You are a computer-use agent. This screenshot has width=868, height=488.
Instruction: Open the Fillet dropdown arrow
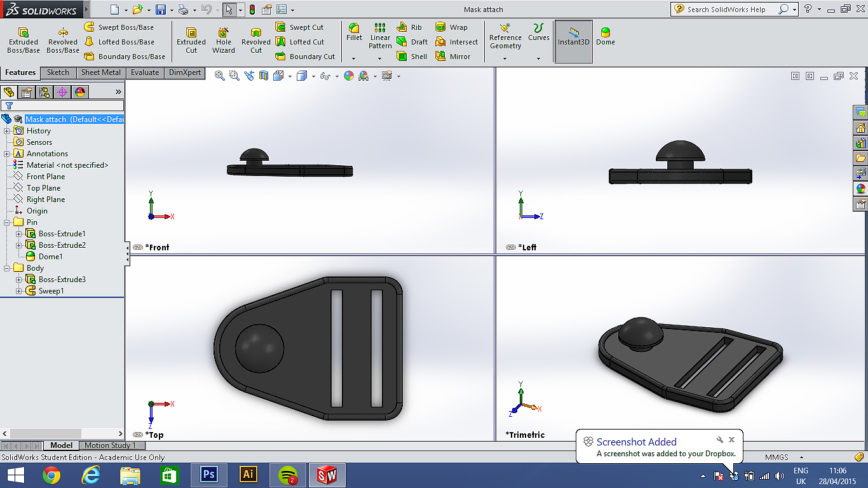tap(354, 58)
